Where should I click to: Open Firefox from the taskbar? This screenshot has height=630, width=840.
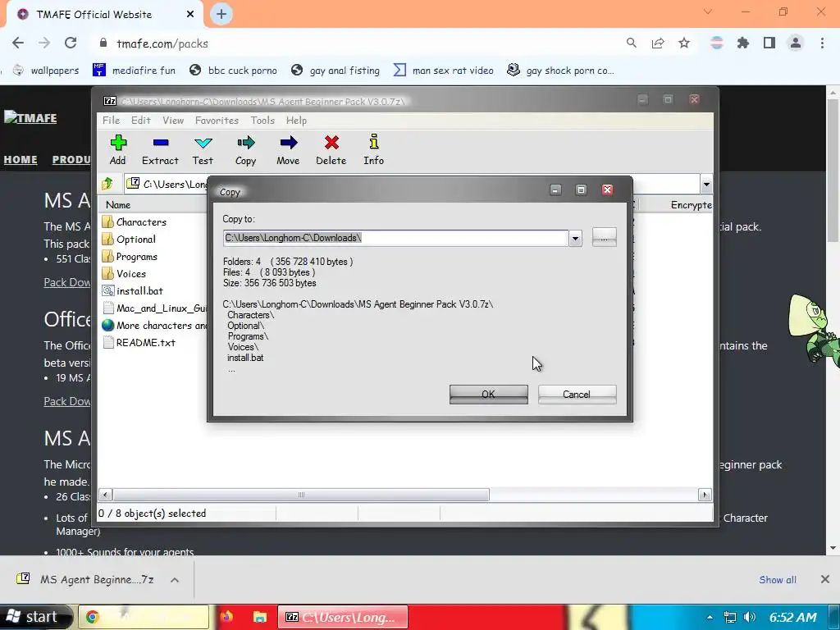coord(226,617)
